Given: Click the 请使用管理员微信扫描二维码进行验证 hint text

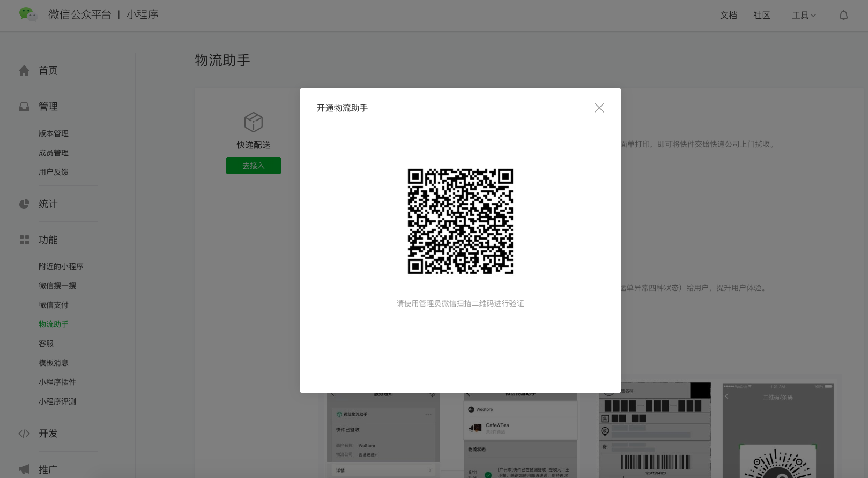Looking at the screenshot, I should pyautogui.click(x=461, y=303).
